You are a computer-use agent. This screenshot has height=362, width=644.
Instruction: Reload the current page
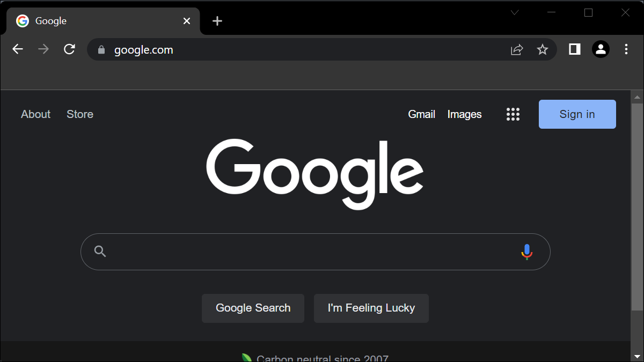pos(69,49)
